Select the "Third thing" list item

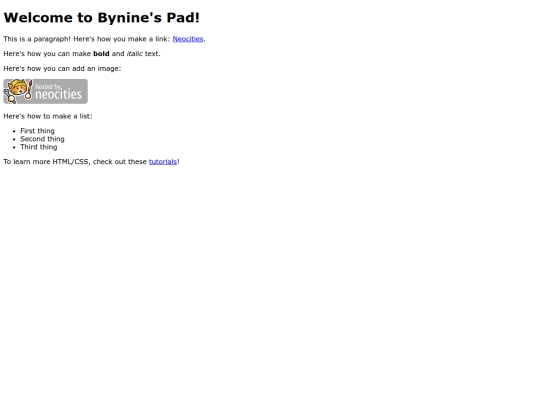39,147
